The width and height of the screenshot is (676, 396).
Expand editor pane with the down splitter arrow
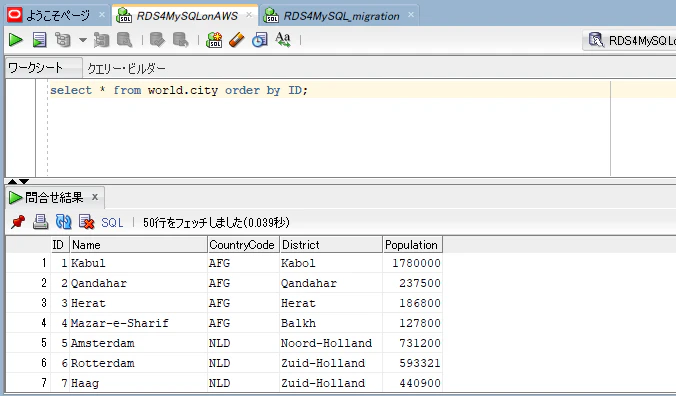click(24, 181)
